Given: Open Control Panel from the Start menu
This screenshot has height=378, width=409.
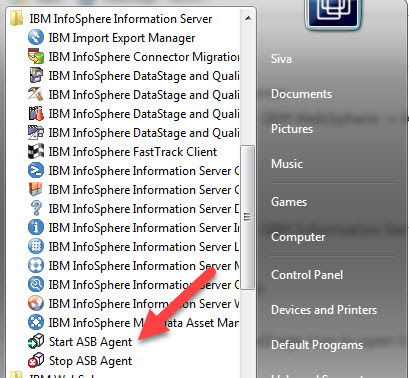Looking at the screenshot, I should 307,275.
